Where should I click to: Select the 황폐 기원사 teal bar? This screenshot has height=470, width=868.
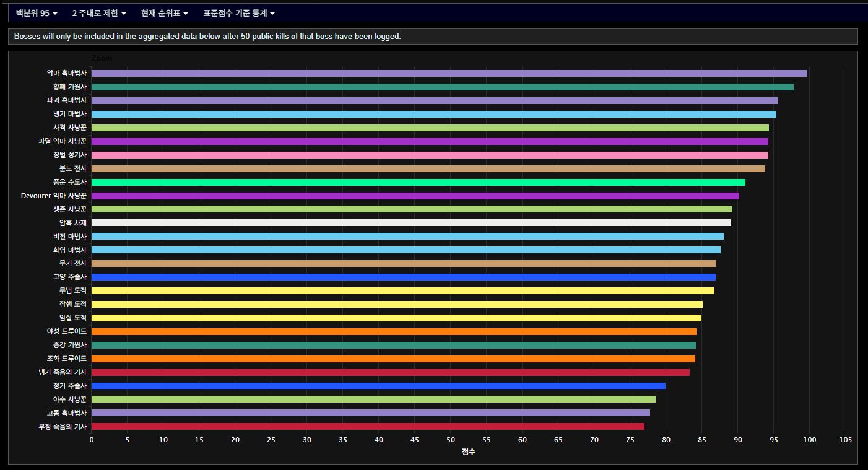tap(442, 87)
